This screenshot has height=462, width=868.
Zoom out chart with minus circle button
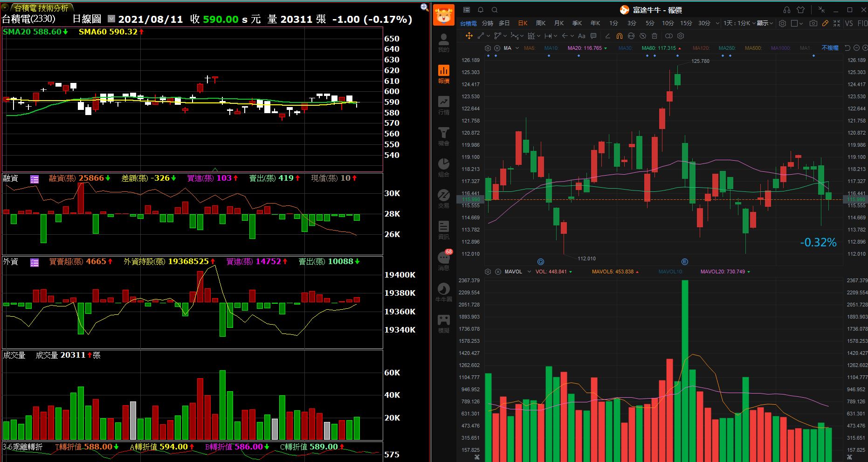pos(856,48)
